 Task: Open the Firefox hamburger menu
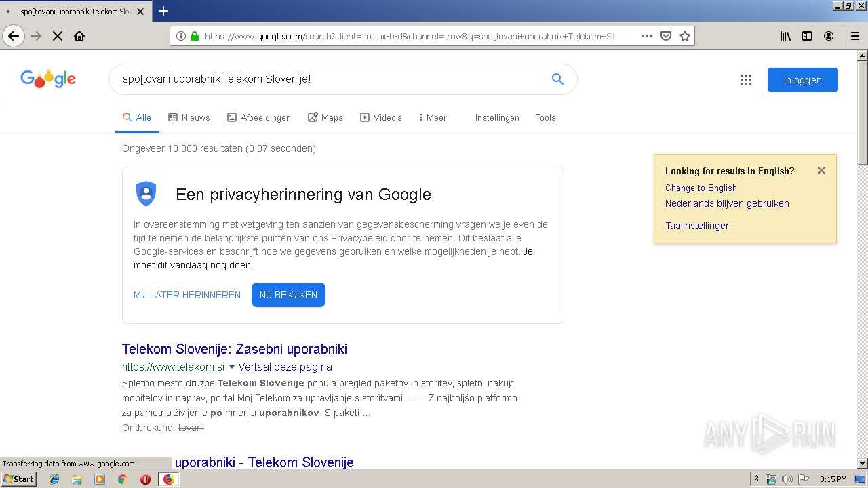click(855, 36)
